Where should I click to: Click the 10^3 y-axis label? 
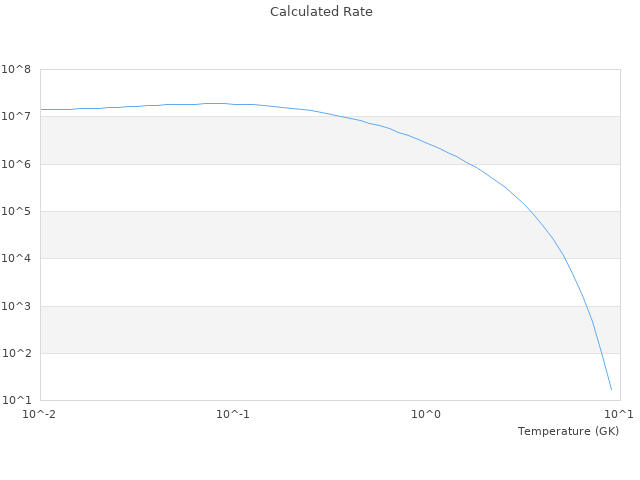tap(15, 307)
